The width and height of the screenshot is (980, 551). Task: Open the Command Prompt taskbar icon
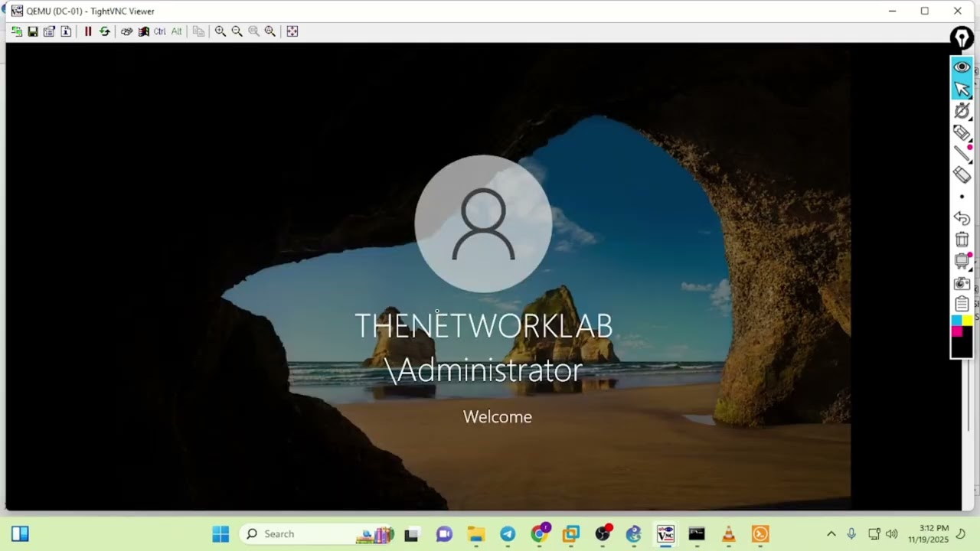(x=697, y=534)
